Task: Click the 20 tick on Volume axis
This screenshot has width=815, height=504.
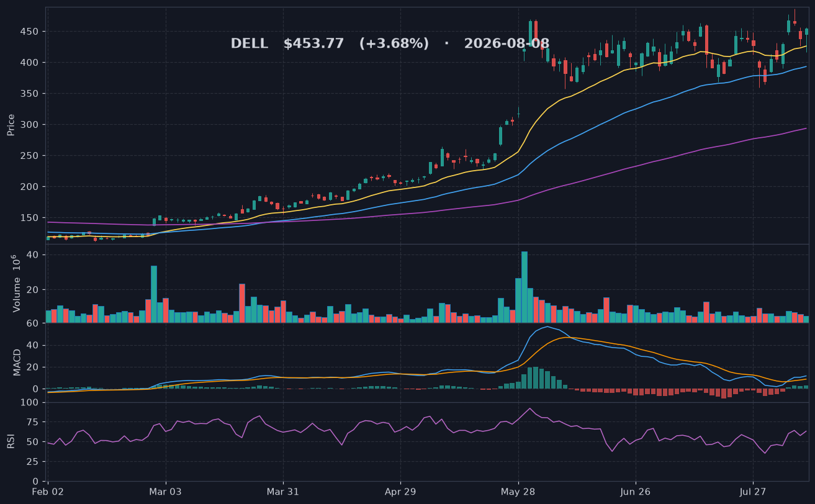Action: click(33, 290)
